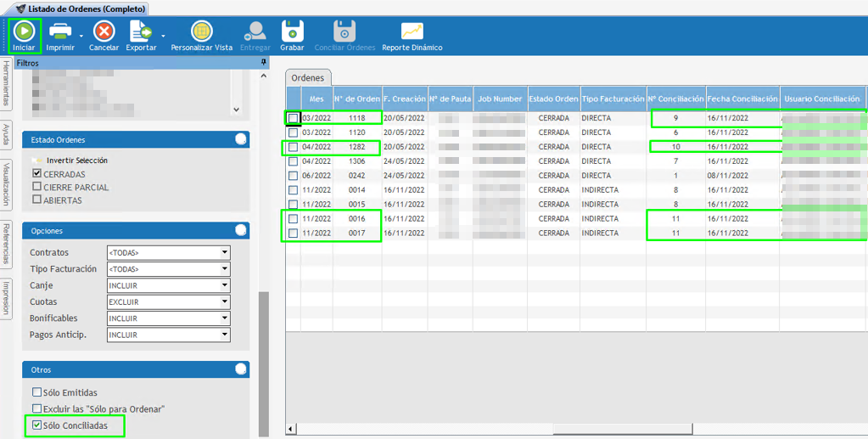Click left arrow of grid horizontal scrollbar
This screenshot has height=439, width=868.
[x=291, y=429]
